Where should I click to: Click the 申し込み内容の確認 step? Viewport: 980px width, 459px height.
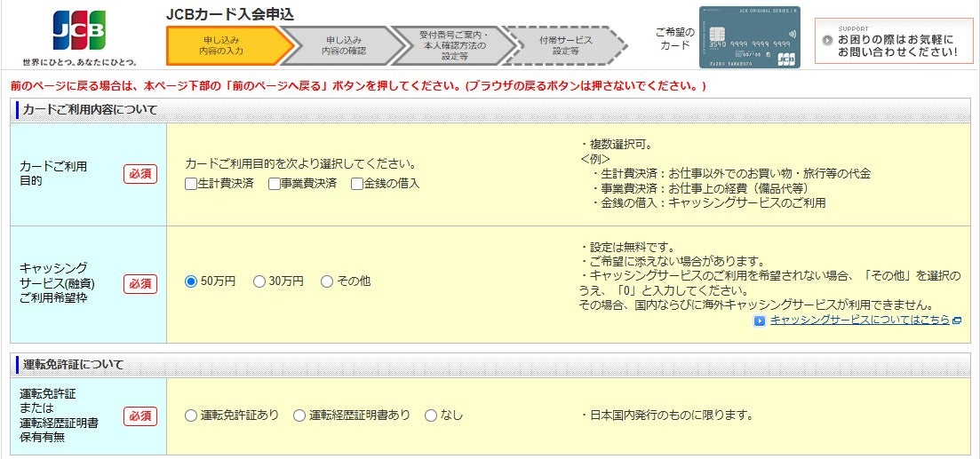click(x=340, y=46)
